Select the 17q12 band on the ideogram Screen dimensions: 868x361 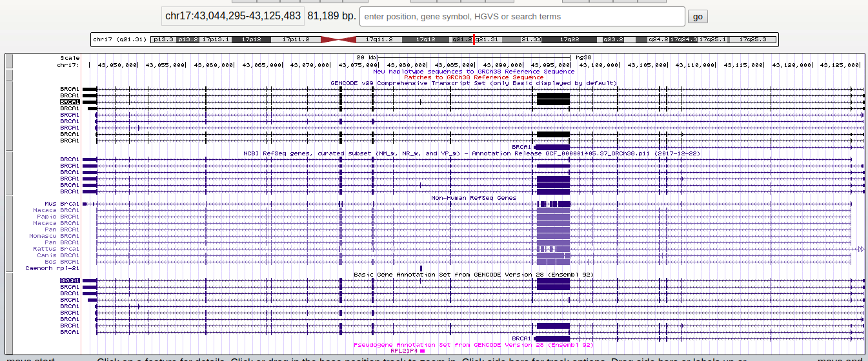point(426,39)
